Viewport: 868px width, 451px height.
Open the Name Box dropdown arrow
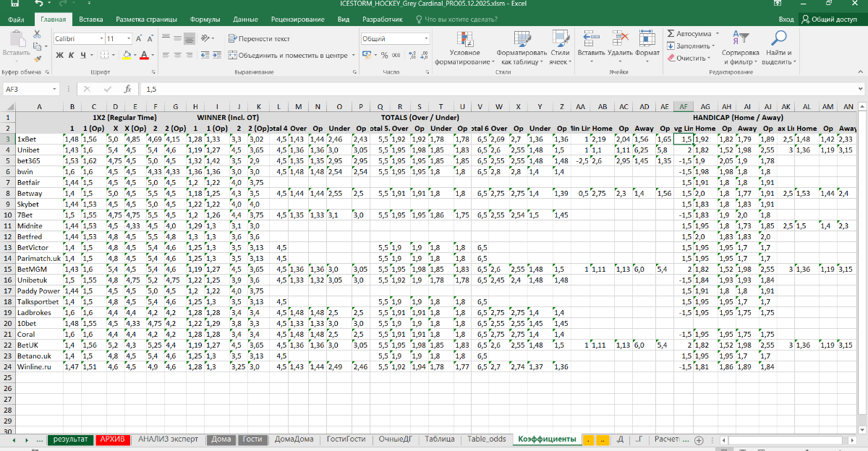click(54, 89)
